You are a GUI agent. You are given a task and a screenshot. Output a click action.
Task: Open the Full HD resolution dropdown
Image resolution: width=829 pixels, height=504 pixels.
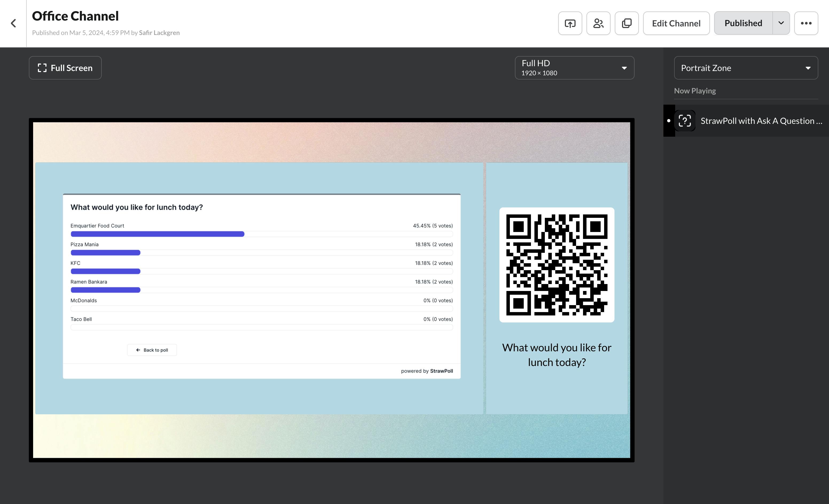coord(574,67)
